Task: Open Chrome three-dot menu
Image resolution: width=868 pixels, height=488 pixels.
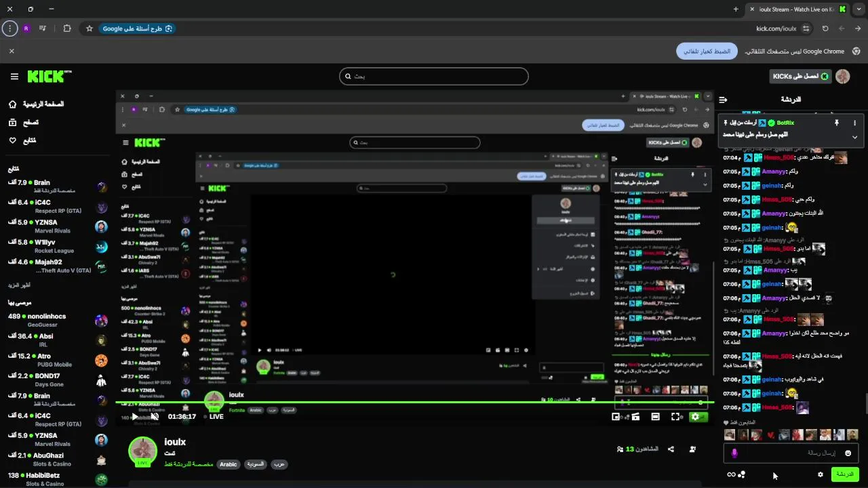Action: [x=9, y=28]
